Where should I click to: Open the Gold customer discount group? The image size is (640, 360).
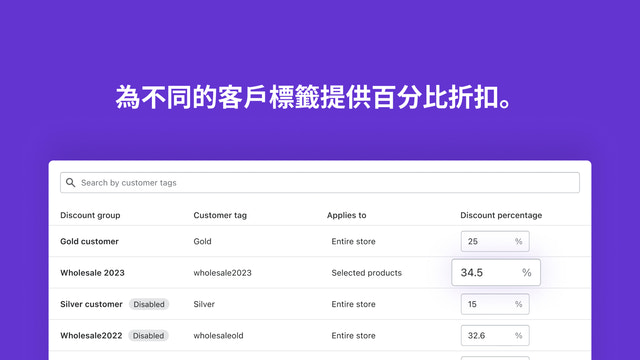[x=89, y=241]
